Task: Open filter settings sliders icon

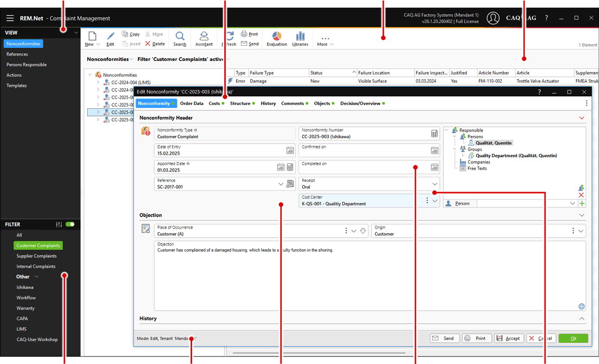Action: tap(59, 224)
